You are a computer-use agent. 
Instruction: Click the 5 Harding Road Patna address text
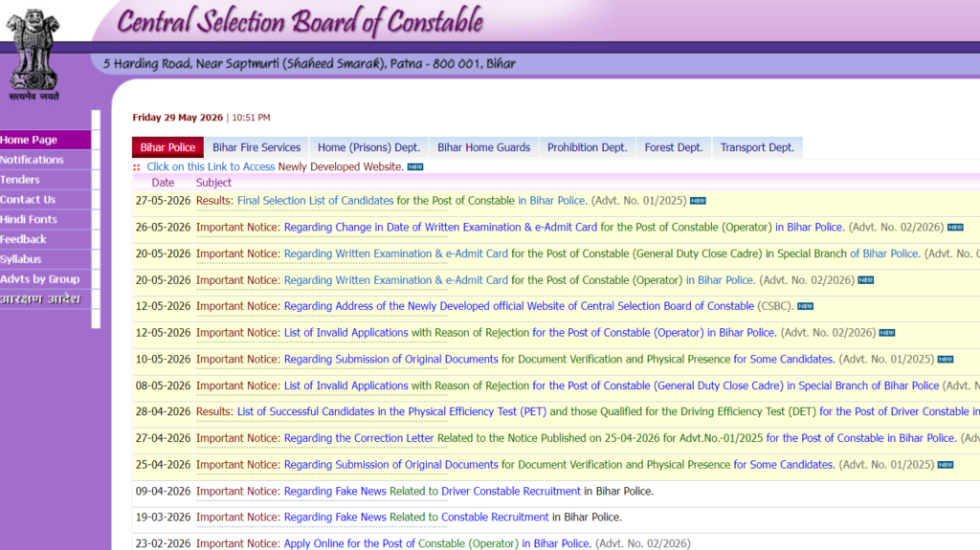click(309, 64)
